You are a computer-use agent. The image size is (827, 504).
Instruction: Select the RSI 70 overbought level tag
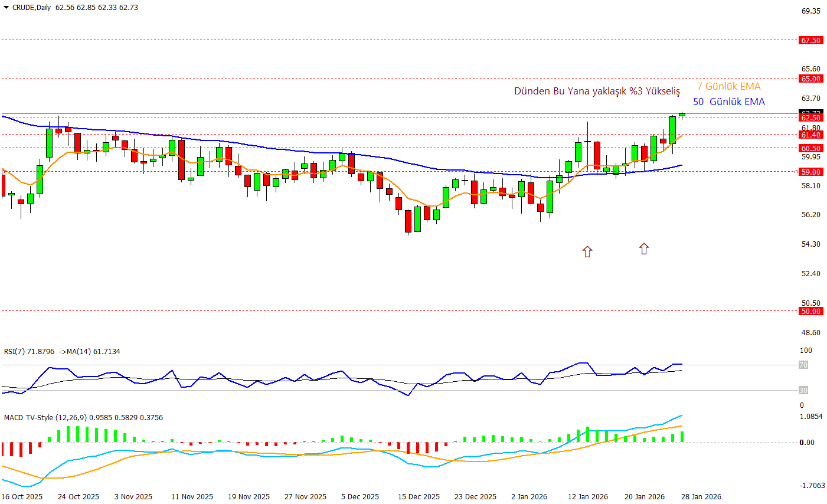click(x=803, y=365)
